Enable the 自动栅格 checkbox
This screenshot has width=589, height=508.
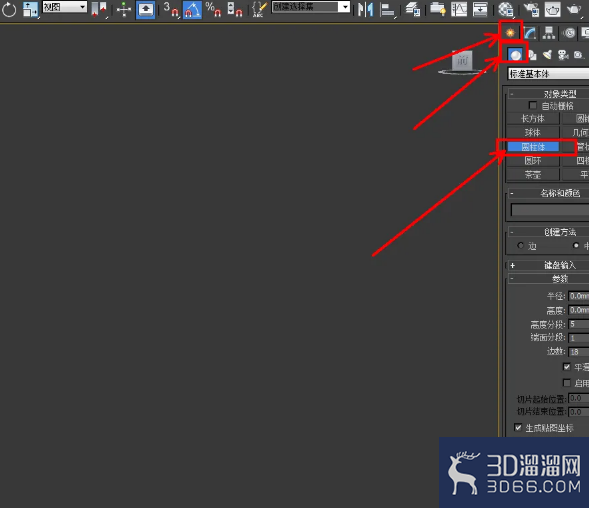(532, 105)
